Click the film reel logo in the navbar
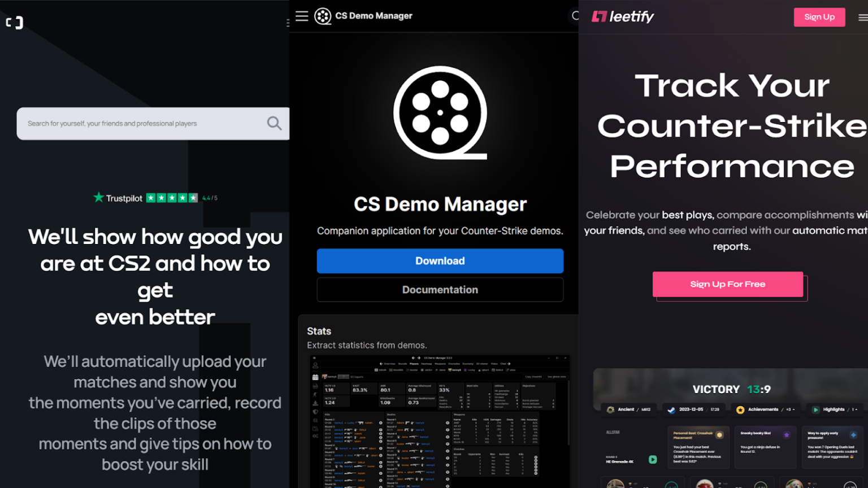Viewport: 868px width, 488px height. click(323, 16)
